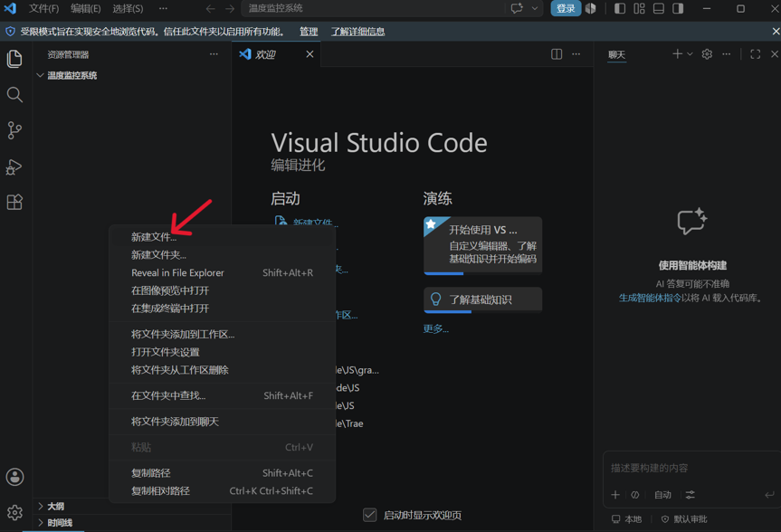
Task: Select Reveal in File Explorer
Action: point(222,273)
